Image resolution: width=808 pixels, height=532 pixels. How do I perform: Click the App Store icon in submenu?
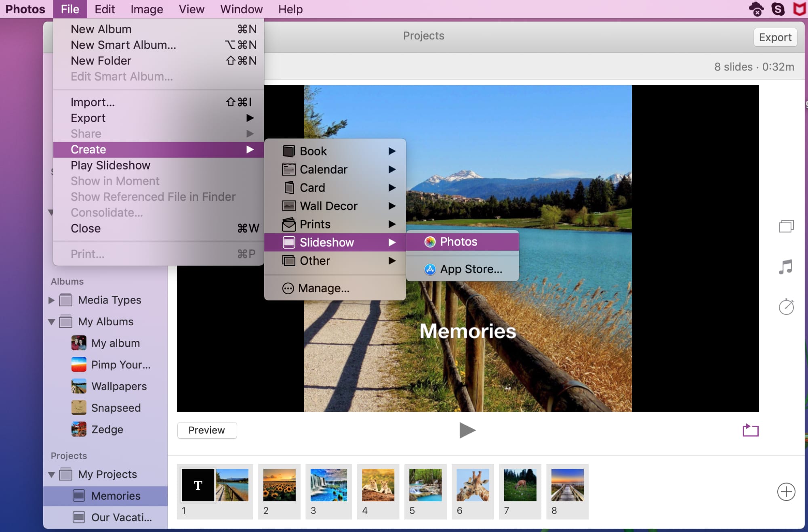coord(430,269)
